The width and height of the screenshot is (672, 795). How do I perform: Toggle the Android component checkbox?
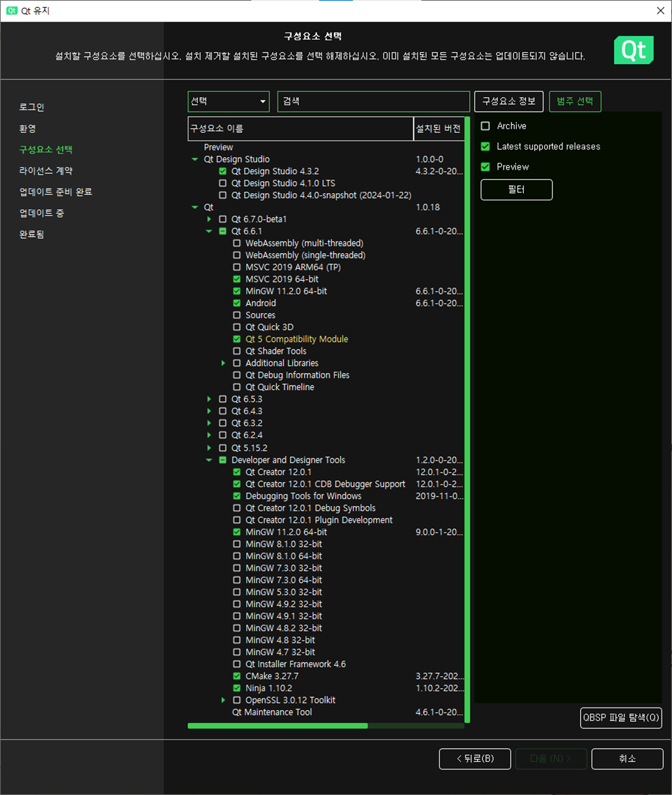tap(237, 303)
